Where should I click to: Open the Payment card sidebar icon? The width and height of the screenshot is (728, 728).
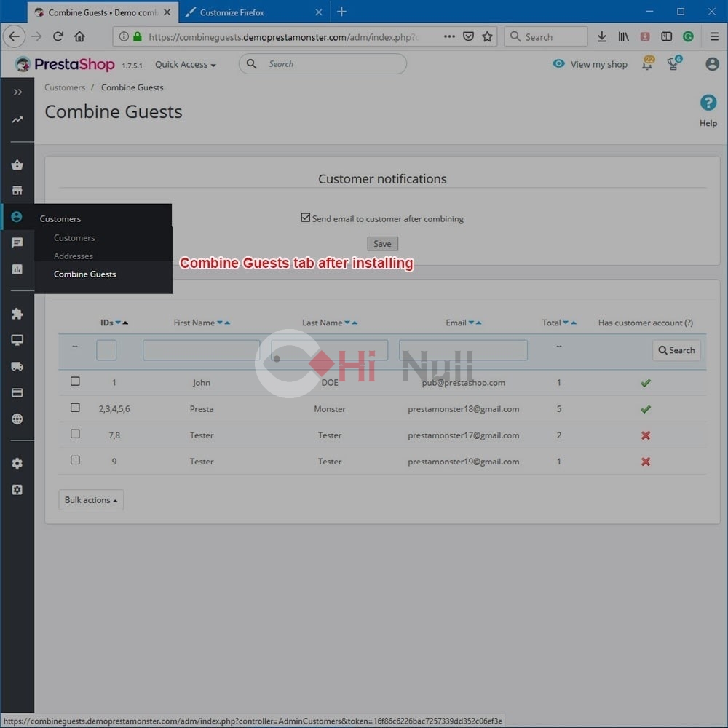(x=17, y=393)
